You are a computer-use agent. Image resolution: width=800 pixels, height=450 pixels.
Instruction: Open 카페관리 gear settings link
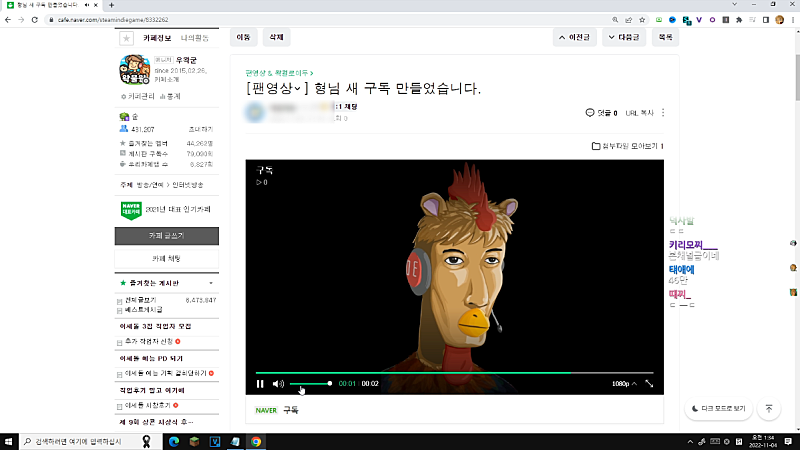(x=137, y=96)
